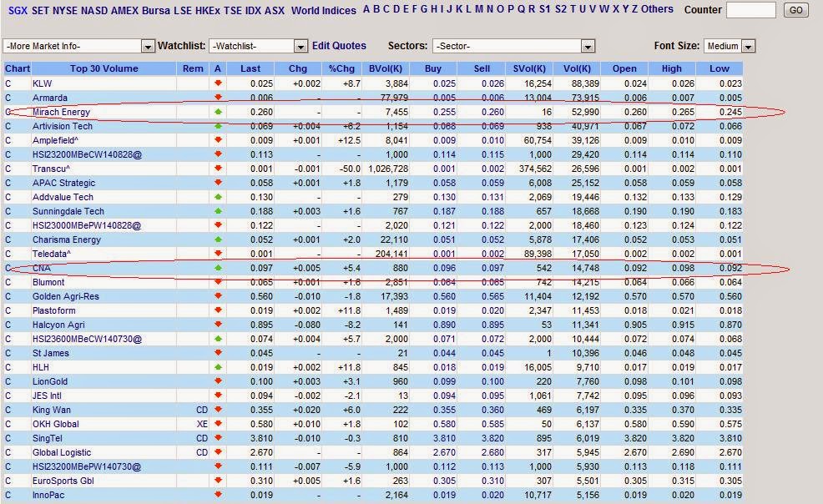Sort by the Last column header

point(250,68)
